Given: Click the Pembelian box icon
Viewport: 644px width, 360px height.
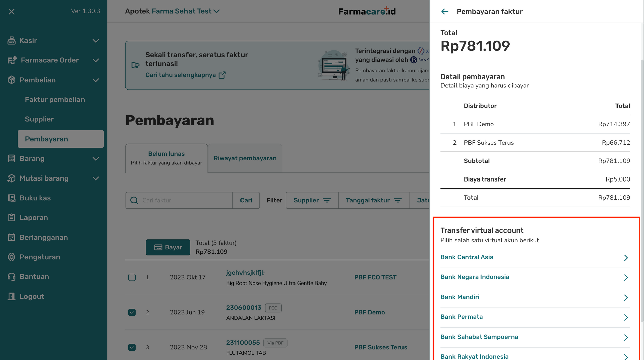Looking at the screenshot, I should (12, 80).
